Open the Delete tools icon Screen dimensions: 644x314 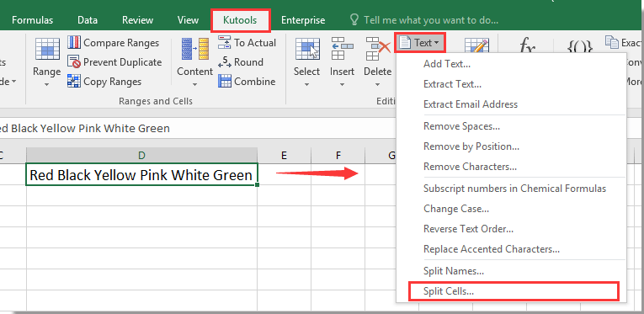coord(377,49)
